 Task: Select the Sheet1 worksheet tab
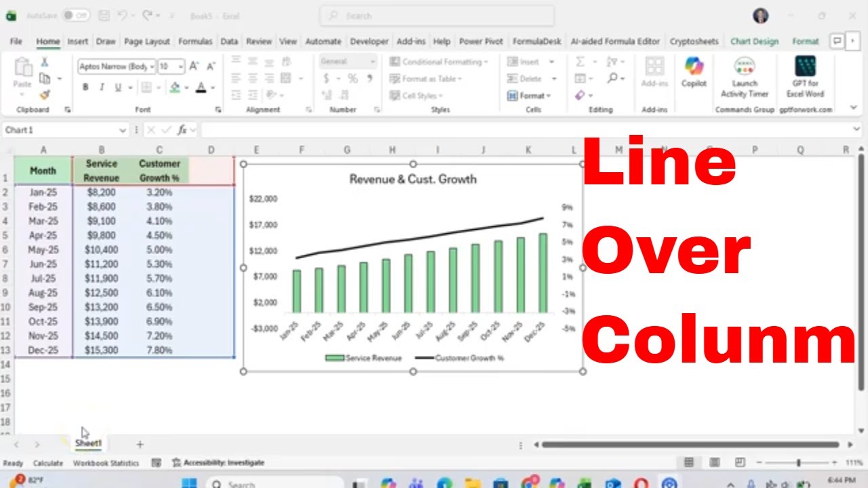pyautogui.click(x=88, y=444)
